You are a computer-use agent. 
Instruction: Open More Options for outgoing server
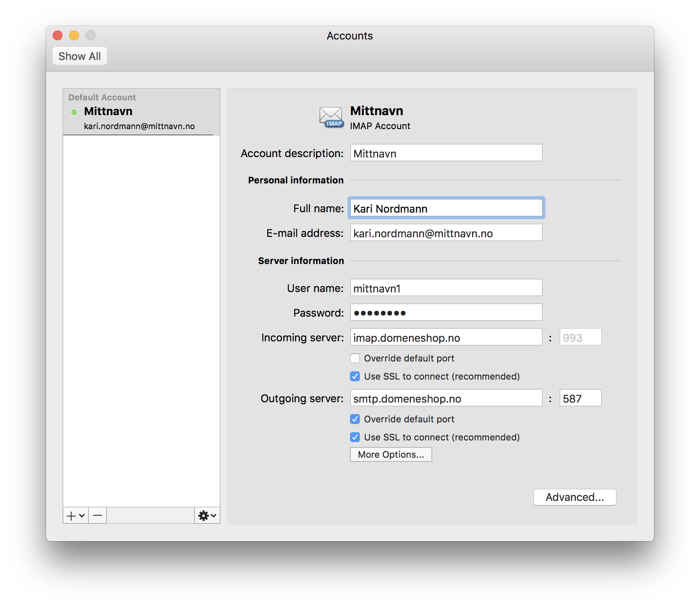[x=391, y=454]
